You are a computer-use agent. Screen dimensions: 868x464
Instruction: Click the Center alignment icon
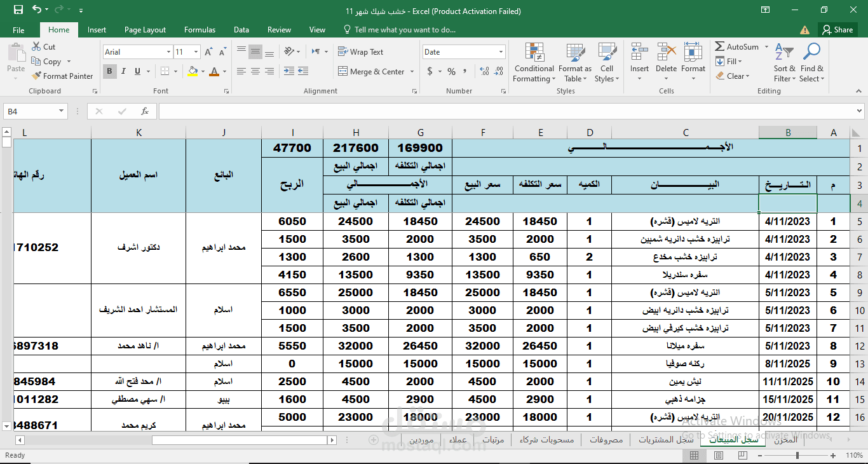(x=255, y=71)
